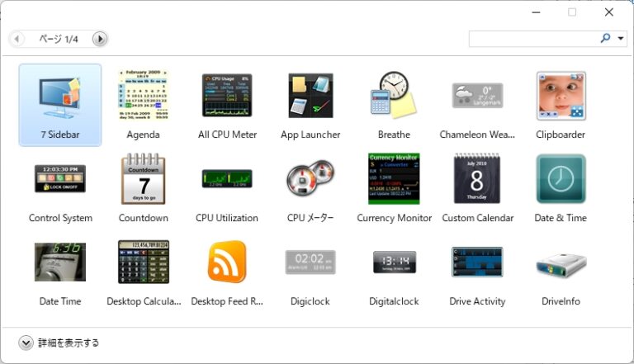
Task: Select the Desktop Feed Reader RSS gadget
Action: [x=227, y=262]
